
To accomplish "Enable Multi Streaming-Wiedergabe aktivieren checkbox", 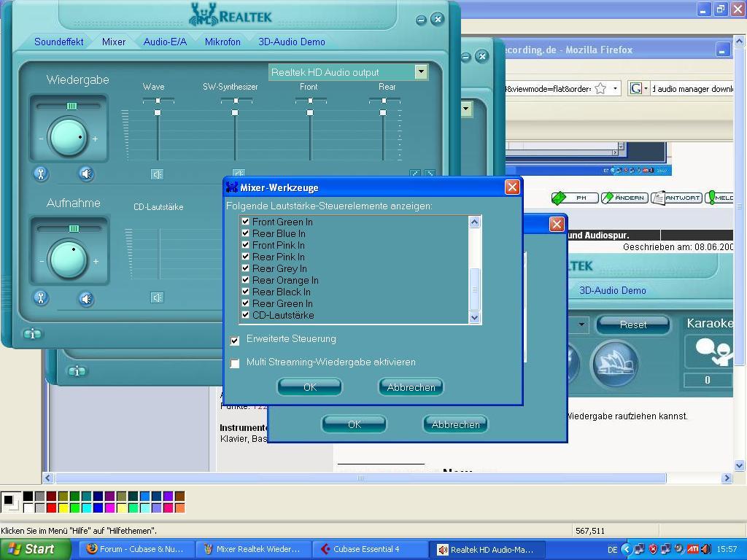I will click(235, 364).
